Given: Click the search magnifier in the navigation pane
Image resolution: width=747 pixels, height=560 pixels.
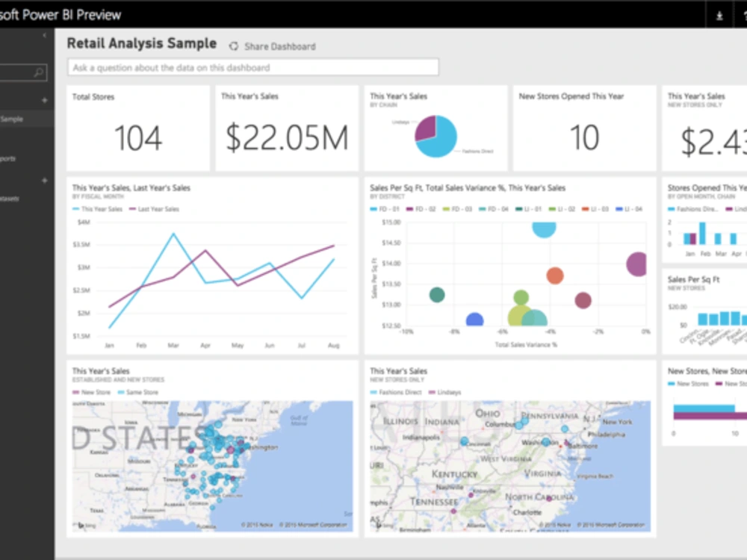Looking at the screenshot, I should tap(39, 71).
